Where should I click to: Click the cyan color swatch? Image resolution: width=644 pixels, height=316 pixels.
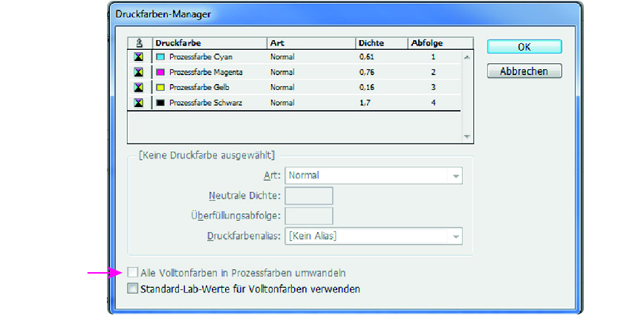[x=160, y=57]
